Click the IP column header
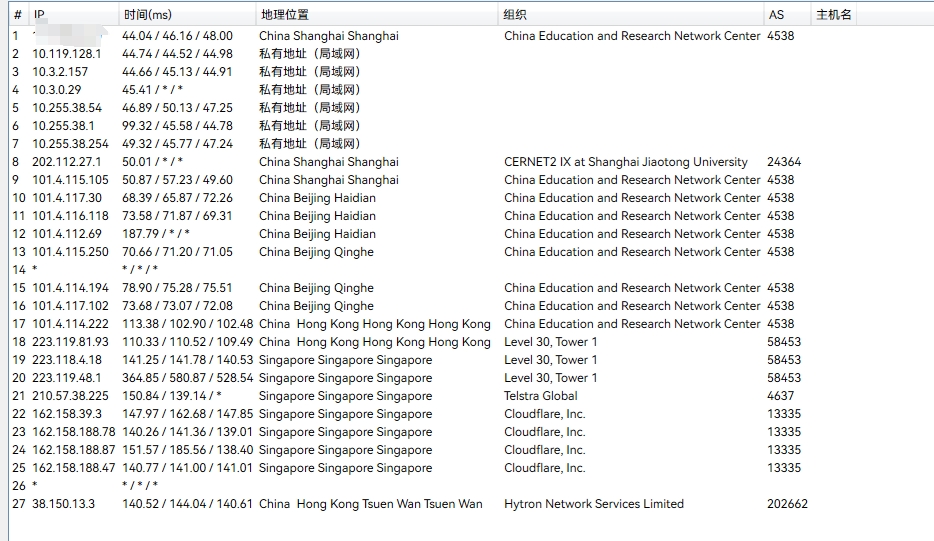934x541 pixels. click(40, 15)
